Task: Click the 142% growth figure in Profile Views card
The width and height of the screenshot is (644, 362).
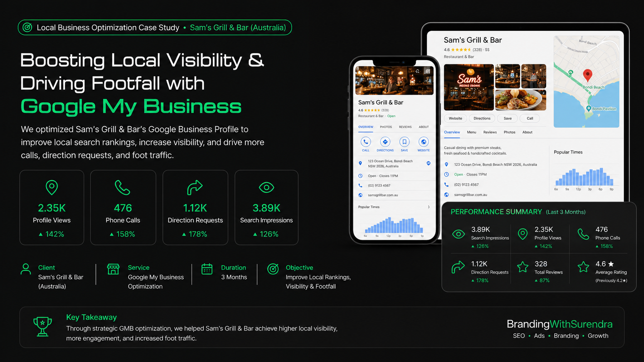Action: coord(55,234)
